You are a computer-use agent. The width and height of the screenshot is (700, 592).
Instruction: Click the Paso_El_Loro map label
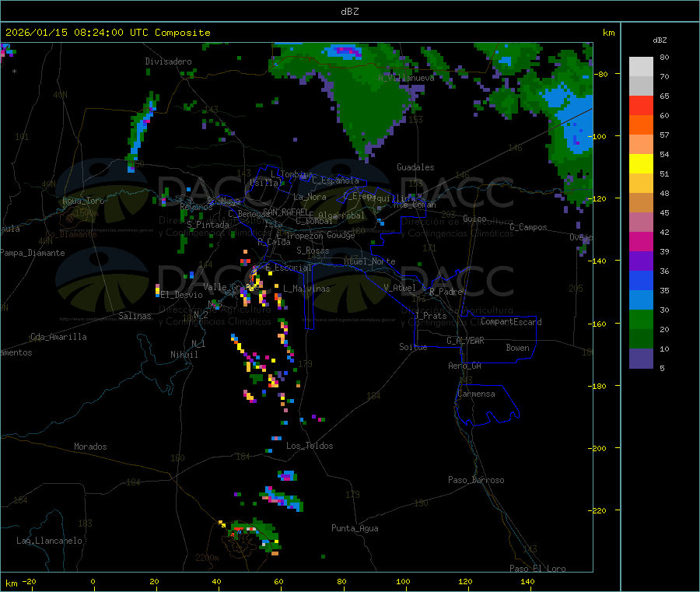[537, 568]
